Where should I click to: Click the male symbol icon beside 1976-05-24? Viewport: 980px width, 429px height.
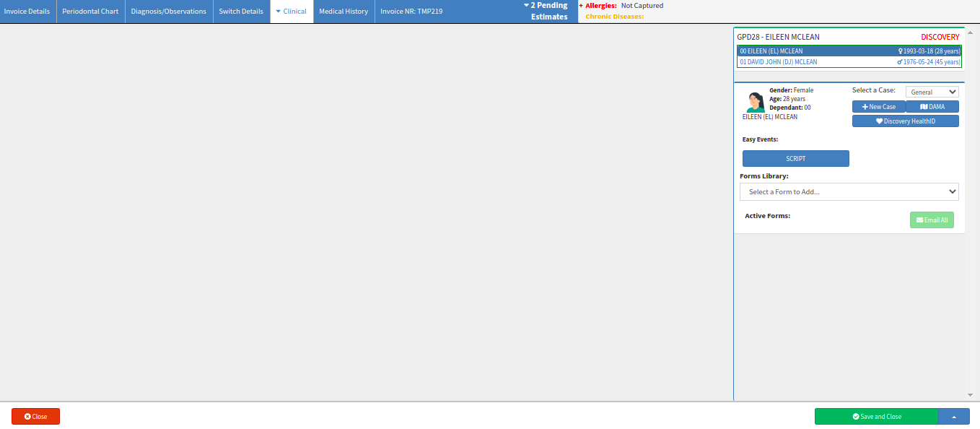pyautogui.click(x=900, y=62)
